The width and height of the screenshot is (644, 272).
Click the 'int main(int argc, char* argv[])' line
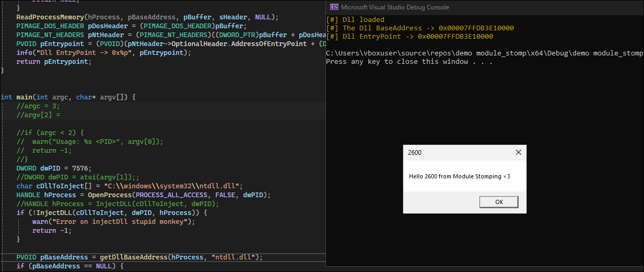click(x=68, y=97)
